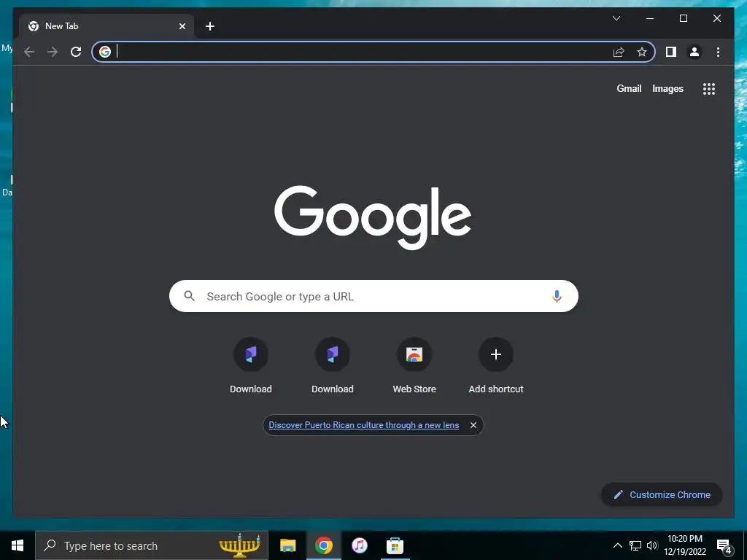Select the New Tab tab
This screenshot has width=747, height=560.
107,26
